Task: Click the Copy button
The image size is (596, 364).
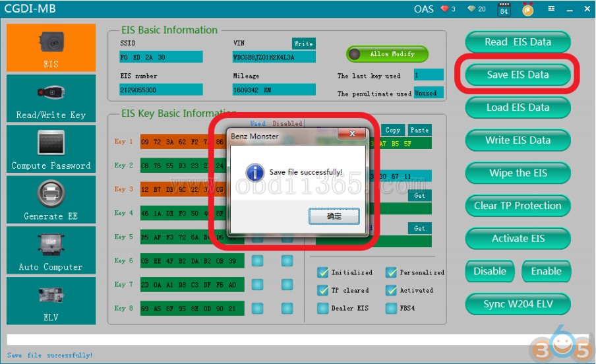Action: pos(393,130)
